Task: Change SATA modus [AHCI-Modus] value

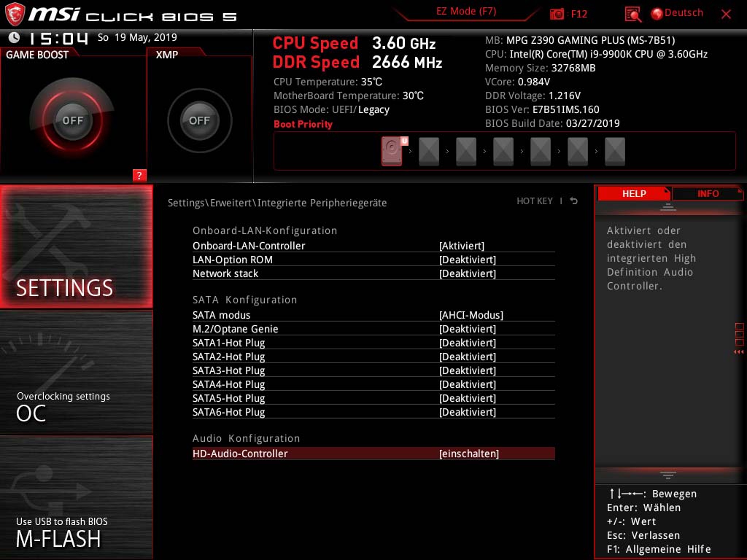Action: tap(471, 315)
